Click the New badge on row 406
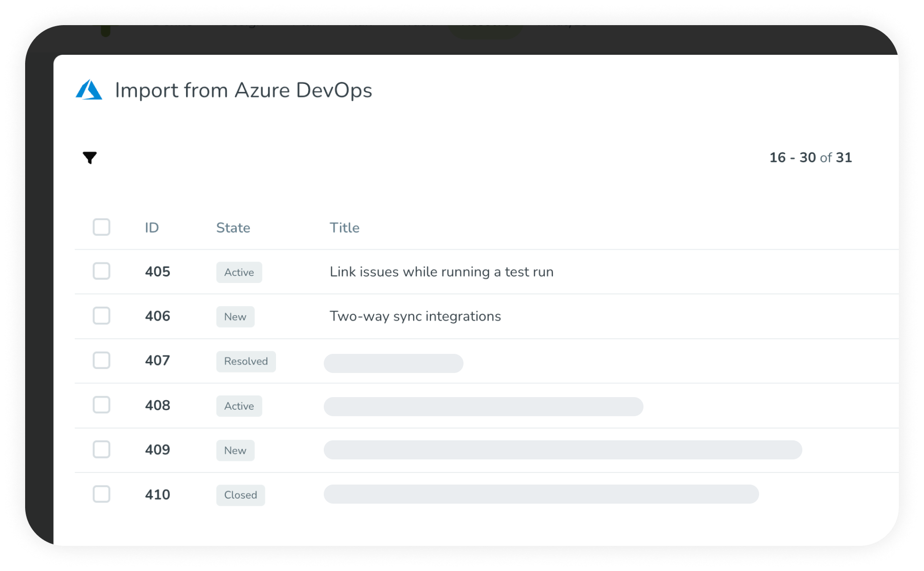Image resolution: width=924 pixels, height=571 pixels. pos(235,316)
